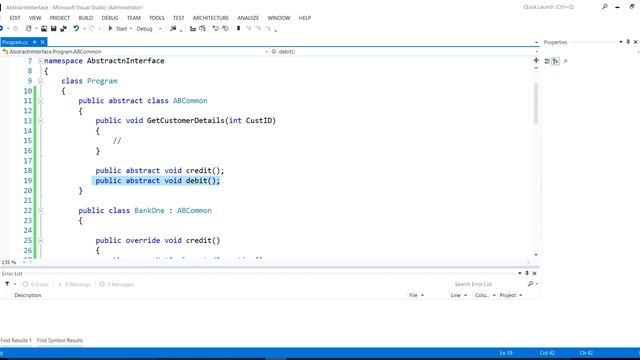Click the Error List auto-hide pin icon
This screenshot has height=360, width=640.
point(527,273)
